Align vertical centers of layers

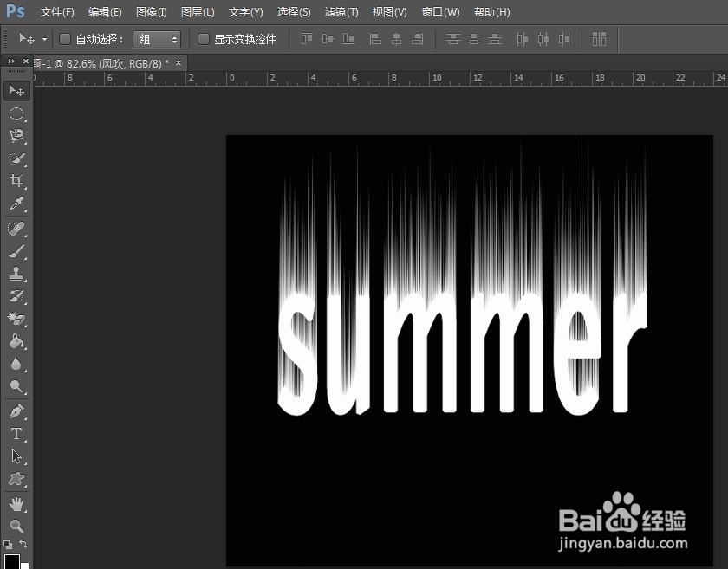click(328, 39)
